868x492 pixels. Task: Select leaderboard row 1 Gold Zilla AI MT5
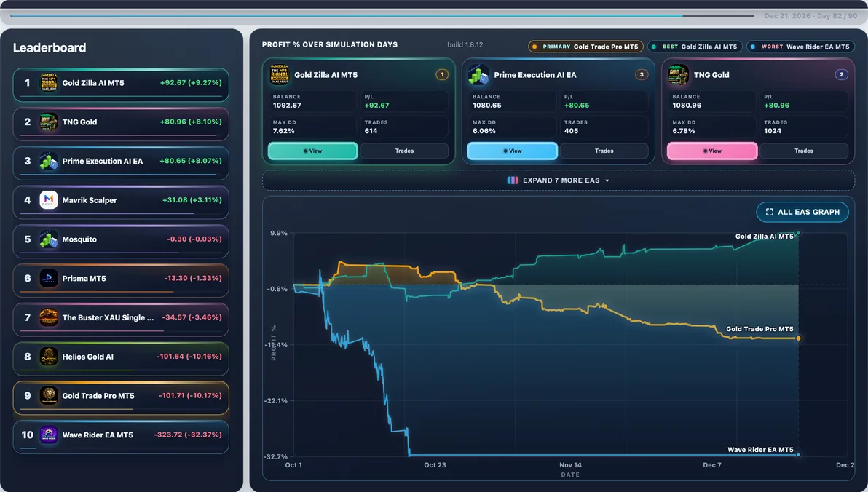(121, 84)
